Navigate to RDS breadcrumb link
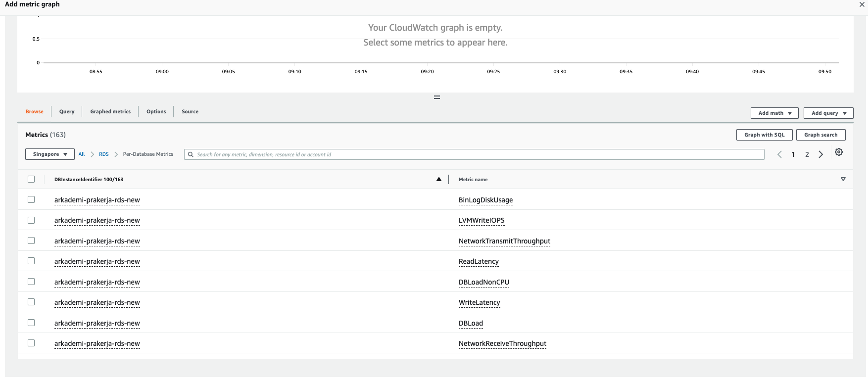868x383 pixels. (103, 154)
